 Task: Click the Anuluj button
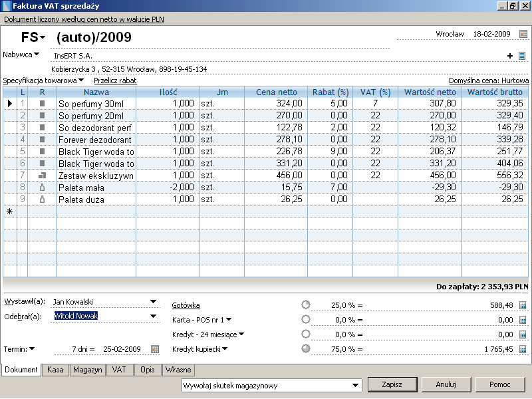tap(446, 384)
